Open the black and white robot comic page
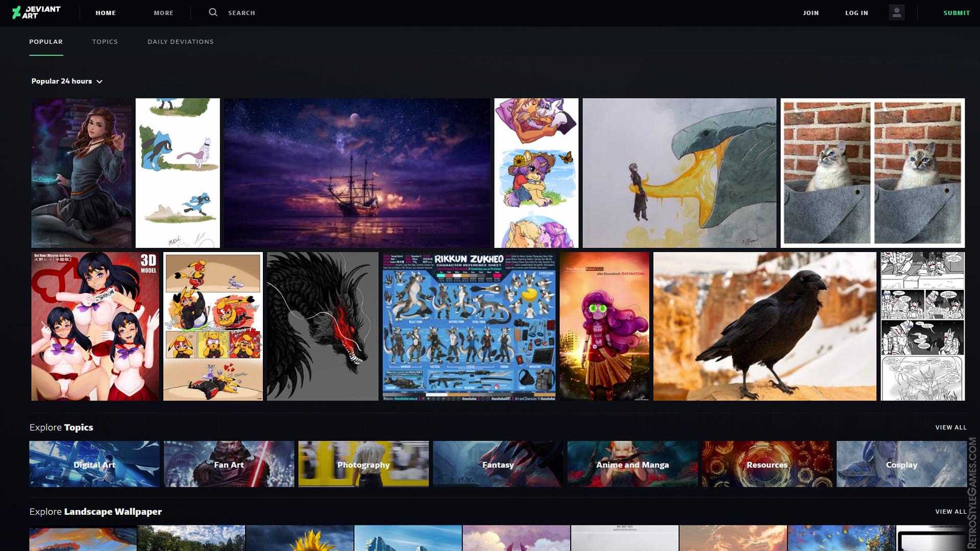The image size is (980, 551). (x=923, y=326)
